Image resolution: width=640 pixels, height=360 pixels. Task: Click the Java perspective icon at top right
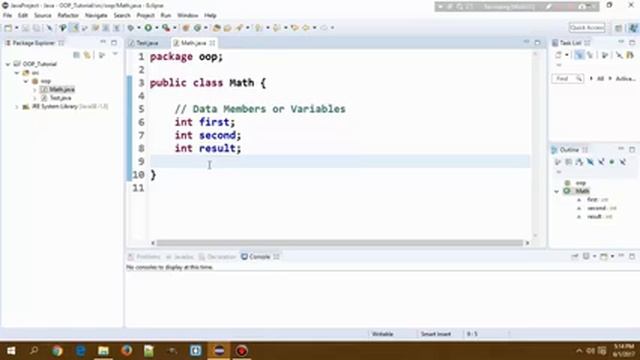pyautogui.click(x=633, y=28)
